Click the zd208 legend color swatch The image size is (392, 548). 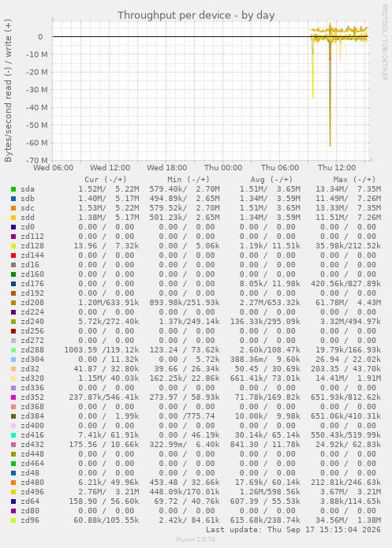(13, 303)
